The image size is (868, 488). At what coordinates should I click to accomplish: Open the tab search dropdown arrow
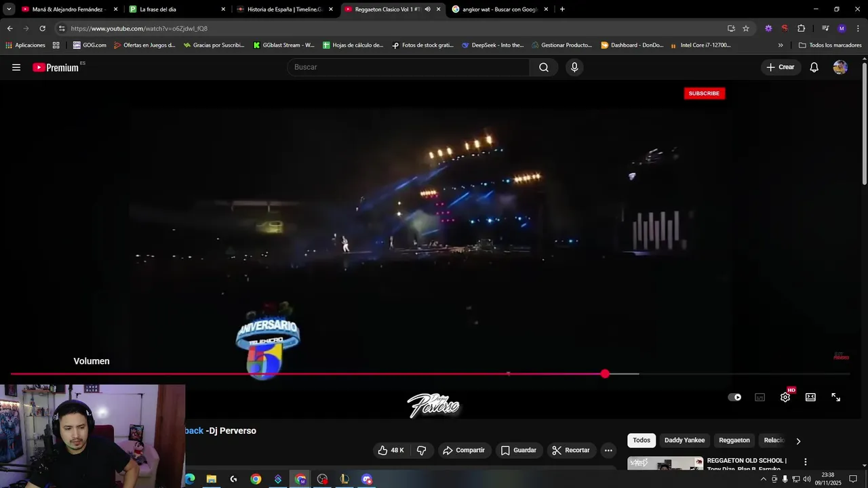pyautogui.click(x=9, y=9)
